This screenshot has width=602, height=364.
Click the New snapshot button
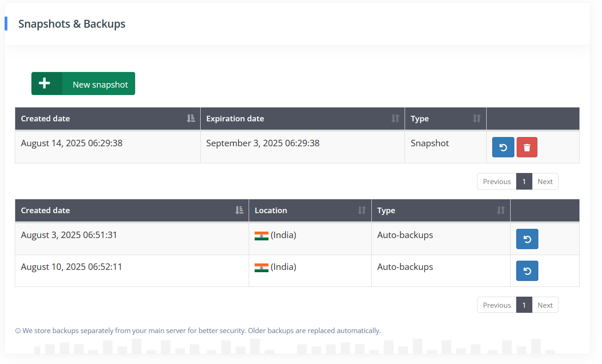pos(83,84)
